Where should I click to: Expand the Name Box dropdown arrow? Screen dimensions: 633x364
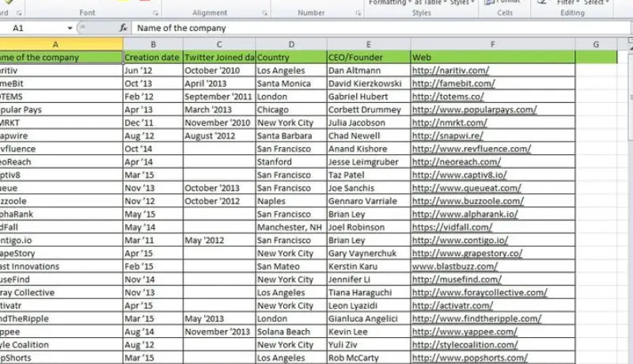(x=70, y=28)
